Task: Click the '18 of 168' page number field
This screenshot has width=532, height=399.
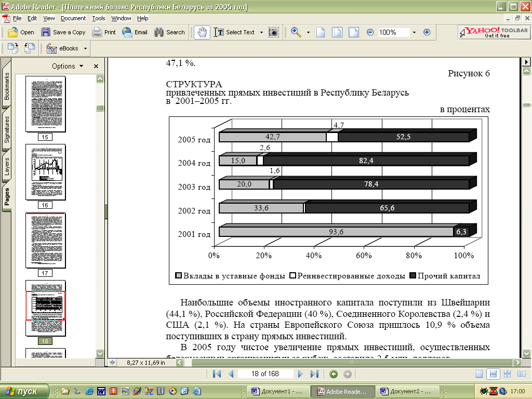Action: point(265,374)
